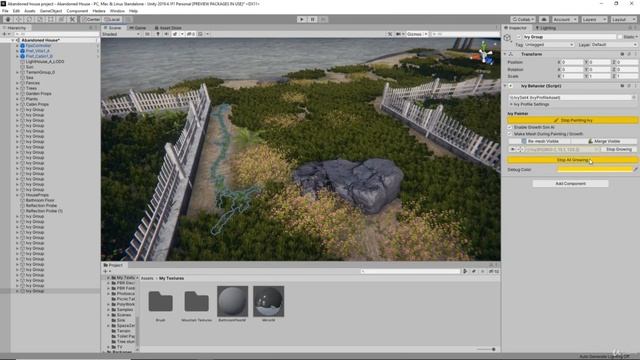Image resolution: width=640 pixels, height=360 pixels.
Task: Open the File menu
Action: coord(5,11)
